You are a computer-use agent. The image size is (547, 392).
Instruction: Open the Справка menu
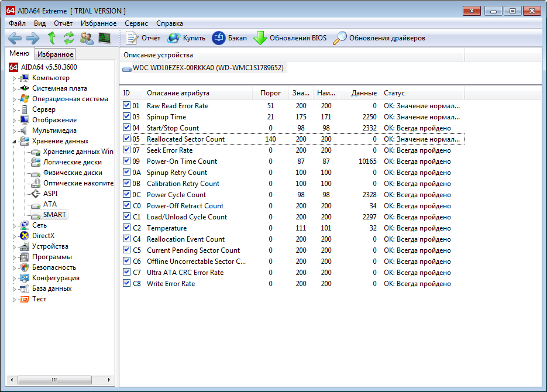pyautogui.click(x=170, y=23)
